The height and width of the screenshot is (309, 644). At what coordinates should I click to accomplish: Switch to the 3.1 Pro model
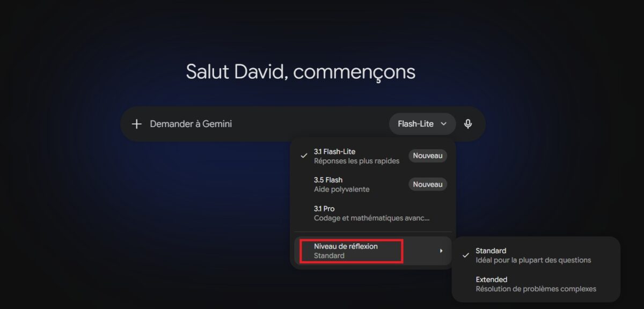(x=373, y=214)
